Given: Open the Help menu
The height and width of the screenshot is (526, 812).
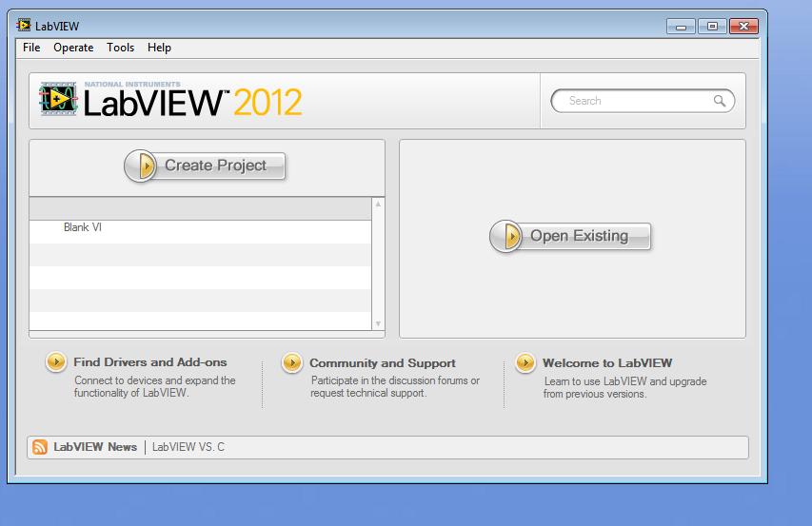Looking at the screenshot, I should point(159,48).
